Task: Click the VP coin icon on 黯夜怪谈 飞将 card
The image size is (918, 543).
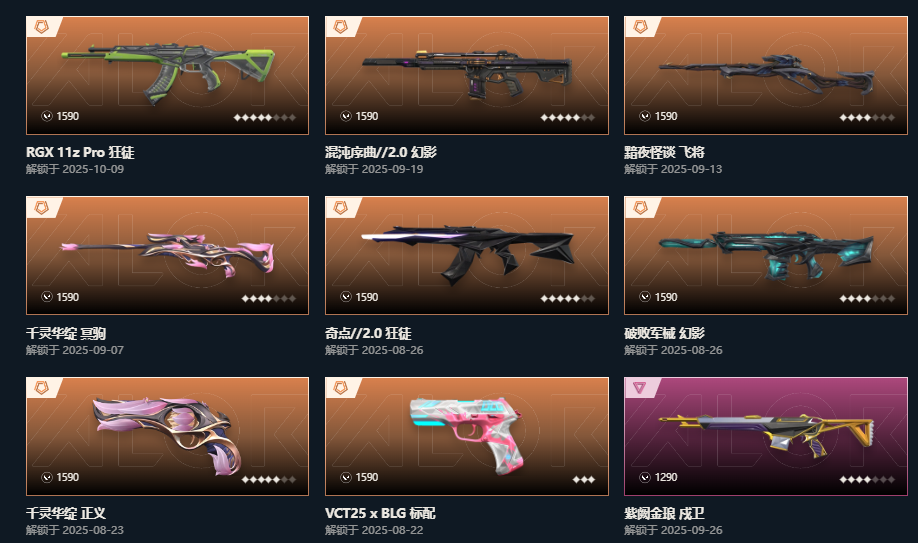Action: click(645, 116)
